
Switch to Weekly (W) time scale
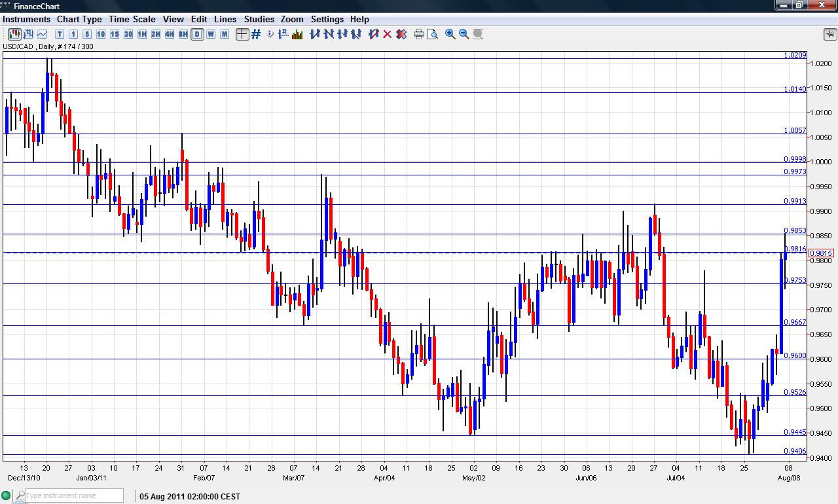coord(211,34)
